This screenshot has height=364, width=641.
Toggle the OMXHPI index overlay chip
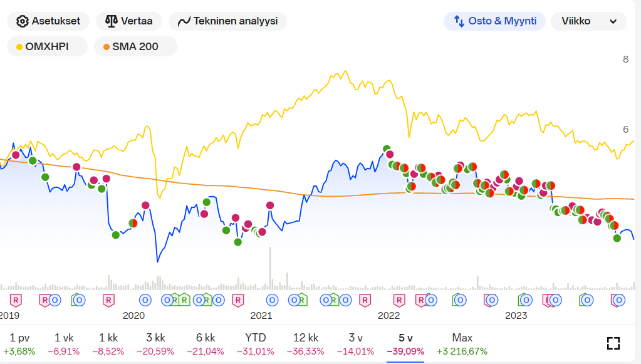47,46
